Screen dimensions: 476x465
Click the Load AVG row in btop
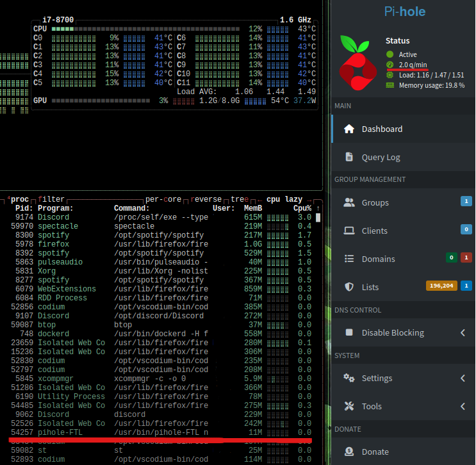[x=246, y=92]
